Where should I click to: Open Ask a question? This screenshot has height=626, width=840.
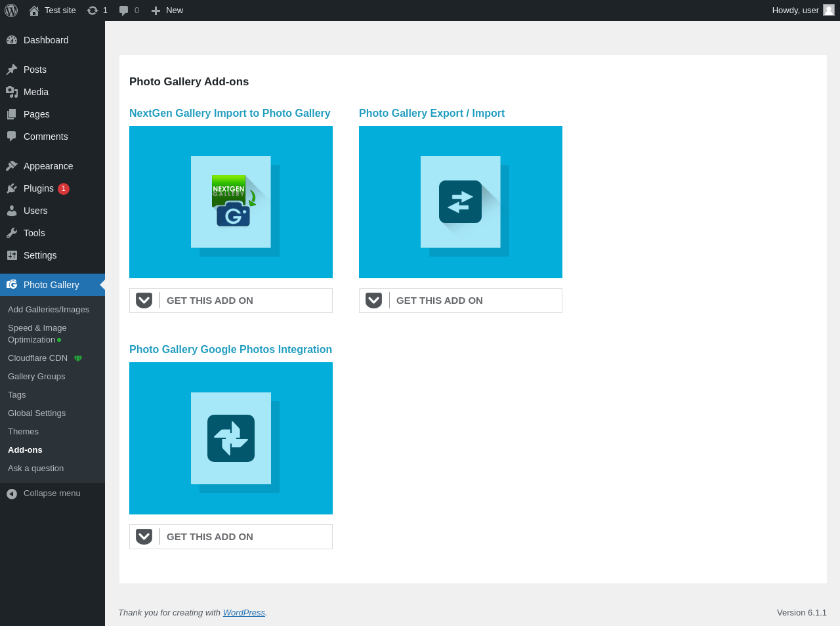coord(52,469)
